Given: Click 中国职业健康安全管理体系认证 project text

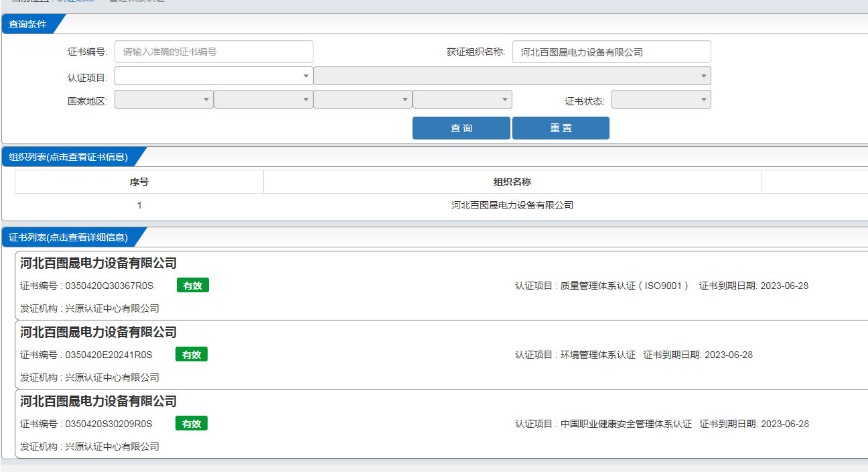Looking at the screenshot, I should pos(626,424).
